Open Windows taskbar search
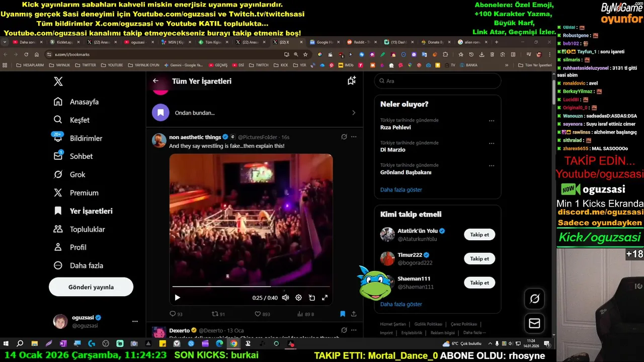The image size is (644, 362). [x=20, y=344]
